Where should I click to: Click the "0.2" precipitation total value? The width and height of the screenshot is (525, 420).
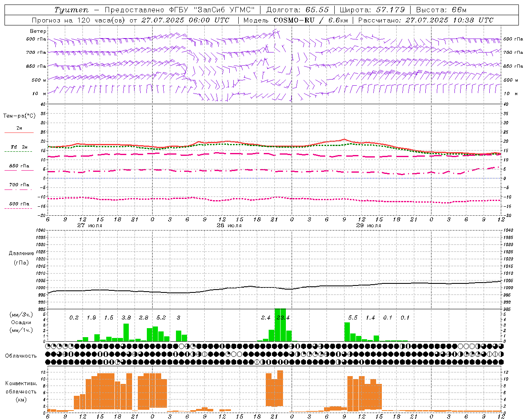click(x=74, y=318)
